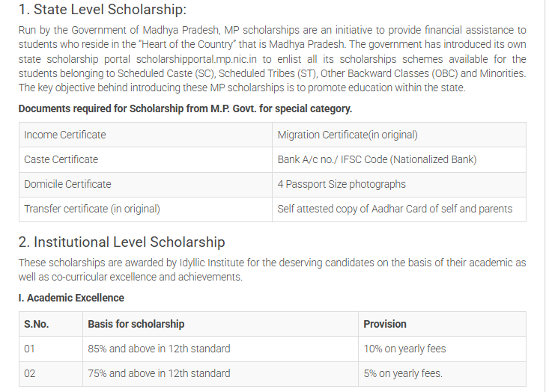546x392 pixels.
Task: Select the 75% and above in 12th row
Action: pyautogui.click(x=273, y=374)
